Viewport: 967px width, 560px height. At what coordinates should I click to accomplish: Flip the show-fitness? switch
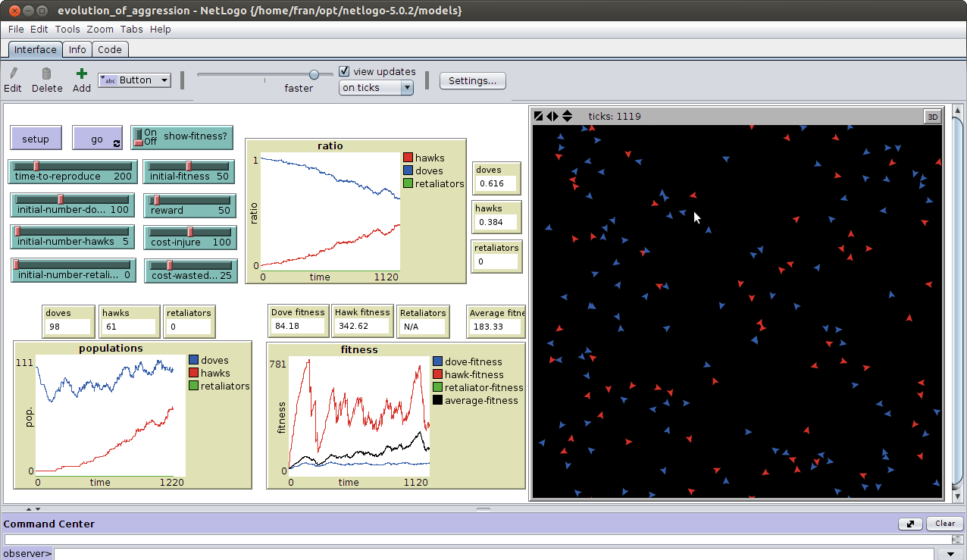click(139, 137)
